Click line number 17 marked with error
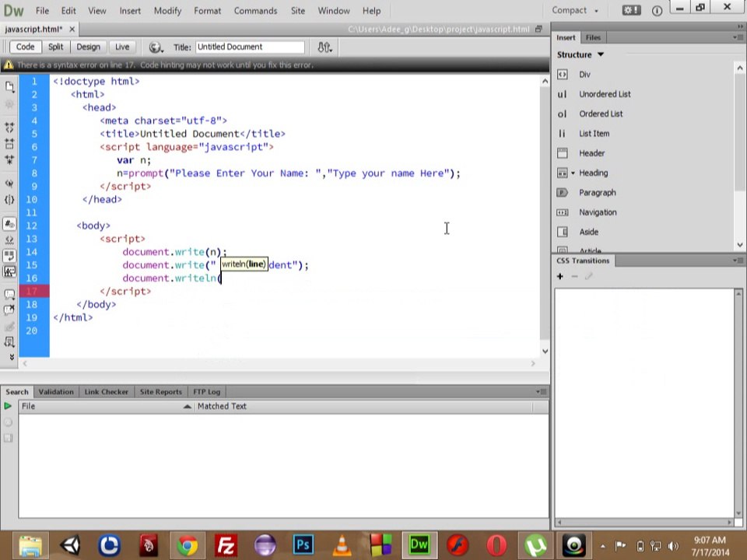The height and width of the screenshot is (560, 747). pyautogui.click(x=31, y=292)
